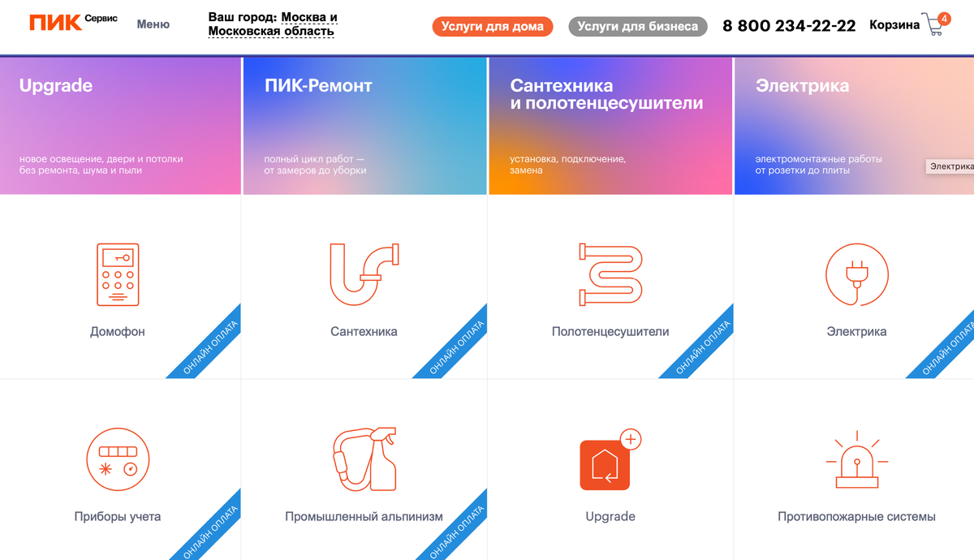Open the Меню navigation item
Viewport: 974px width, 560px height.
point(153,24)
